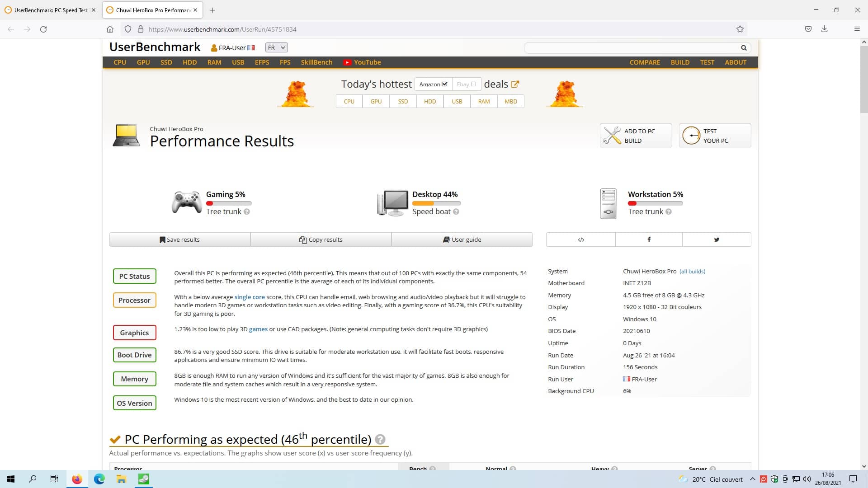Viewport: 868px width, 488px height.
Task: Click the Boot Drive button
Action: tap(134, 355)
